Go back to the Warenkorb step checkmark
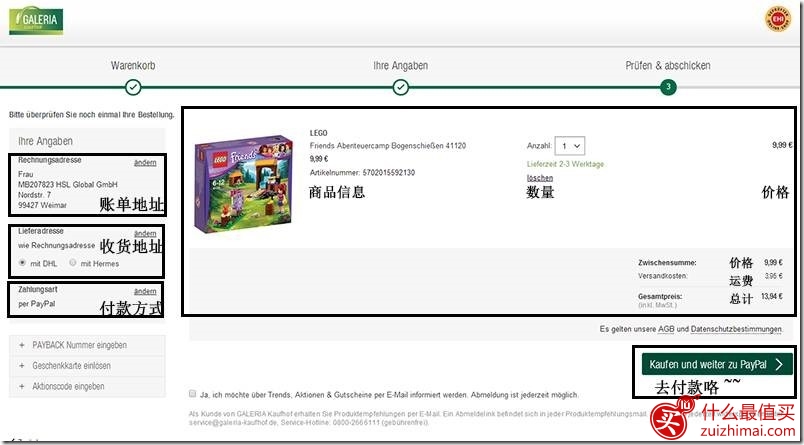This screenshot has height=445, width=804. click(133, 87)
